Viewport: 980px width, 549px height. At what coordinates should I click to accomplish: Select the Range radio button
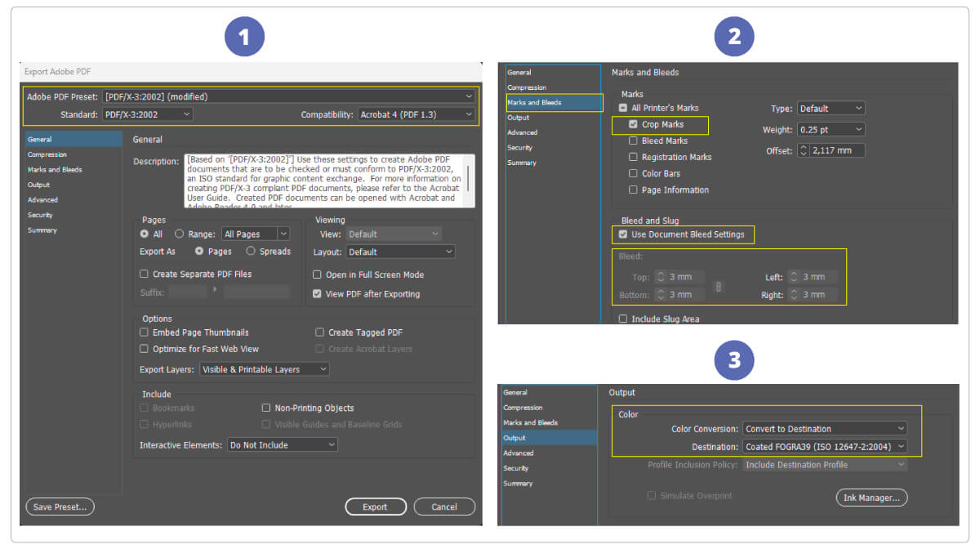pos(179,234)
